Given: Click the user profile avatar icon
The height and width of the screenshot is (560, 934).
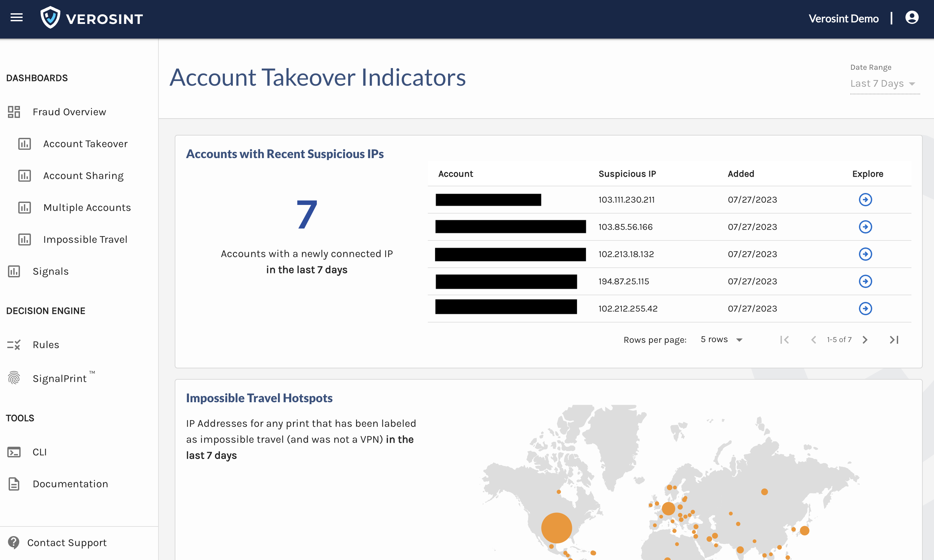Looking at the screenshot, I should [911, 18].
